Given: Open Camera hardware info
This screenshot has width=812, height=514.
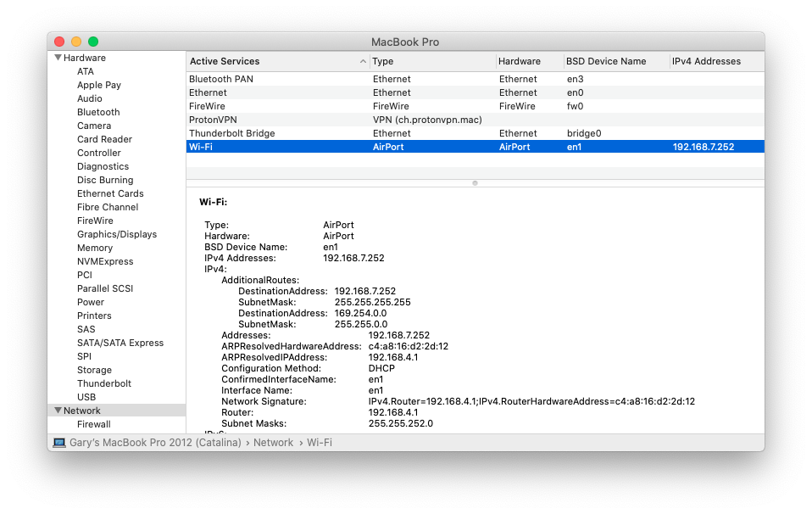Looking at the screenshot, I should tap(94, 126).
